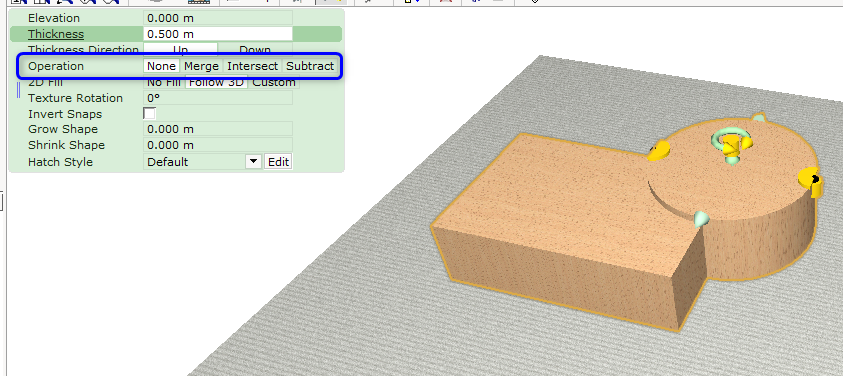The image size is (843, 376).
Task: Select the Custom 2D fill option
Action: point(274,82)
